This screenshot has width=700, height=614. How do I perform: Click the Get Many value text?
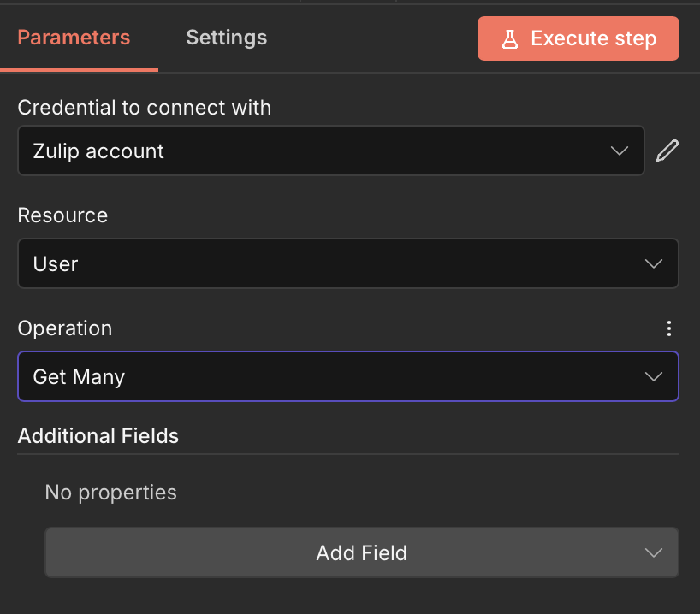click(79, 377)
